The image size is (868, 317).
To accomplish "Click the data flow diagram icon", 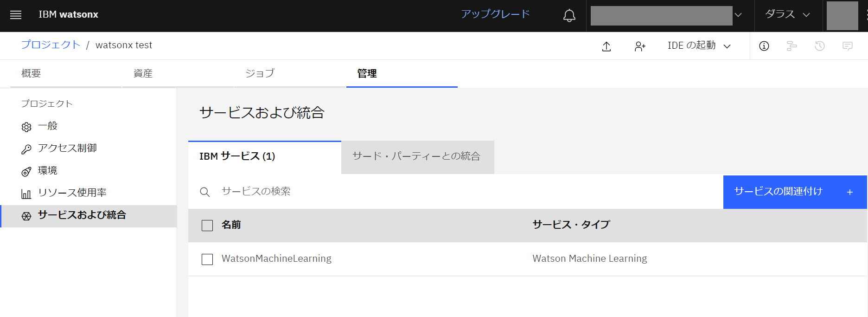I will 791,46.
